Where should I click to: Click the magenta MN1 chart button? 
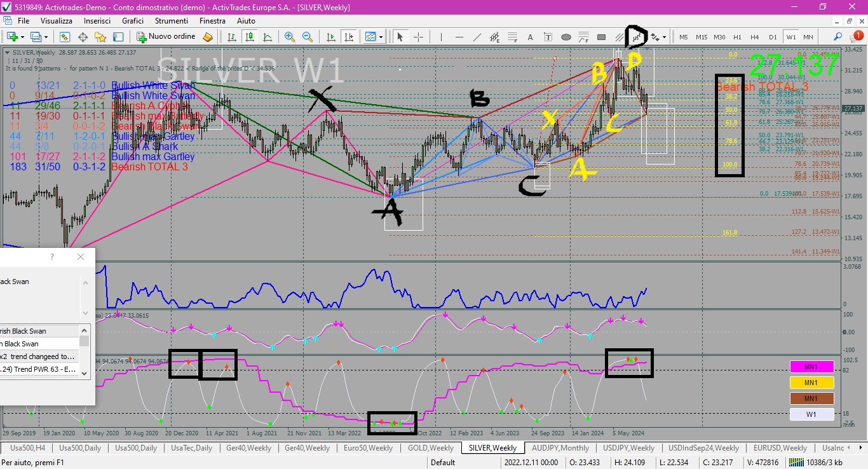tap(811, 367)
